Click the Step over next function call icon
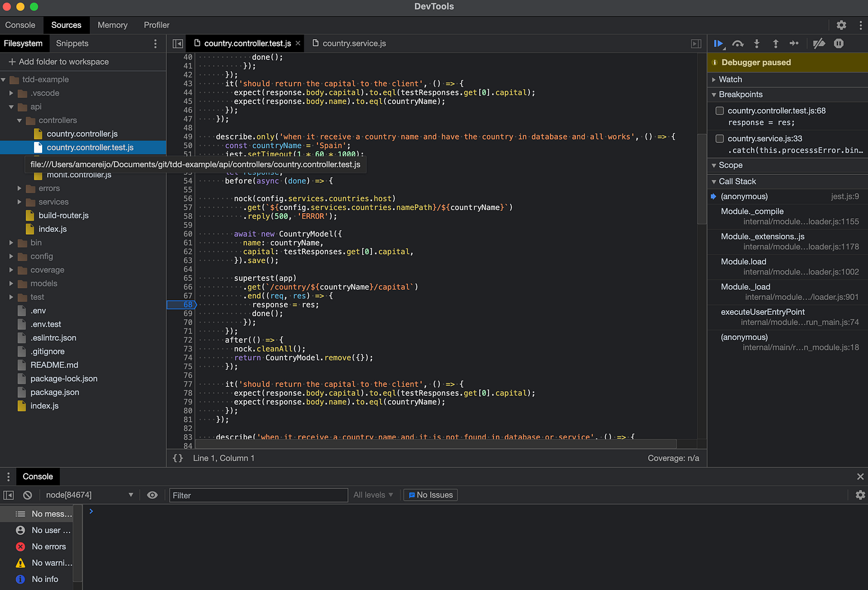 pos(738,43)
